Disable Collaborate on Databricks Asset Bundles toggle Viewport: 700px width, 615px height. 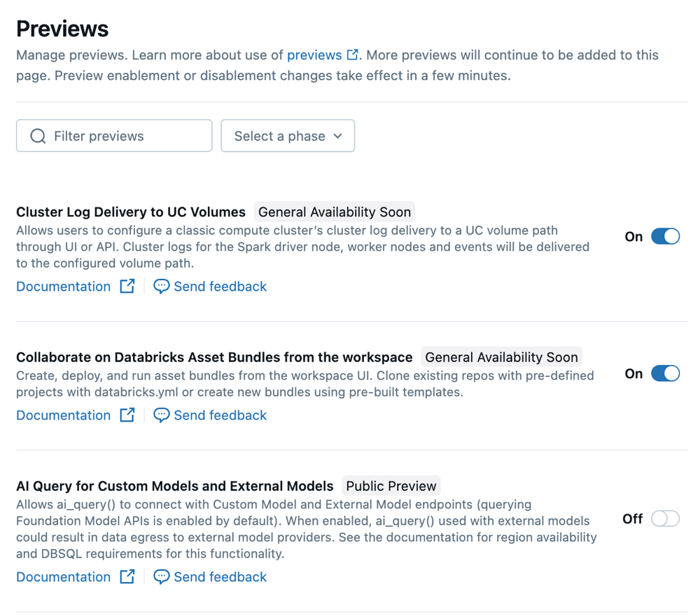click(665, 373)
